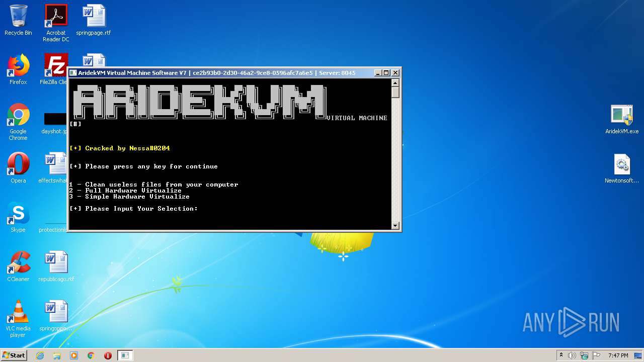Maximize the AridekVM console window
This screenshot has width=644, height=362.
386,73
